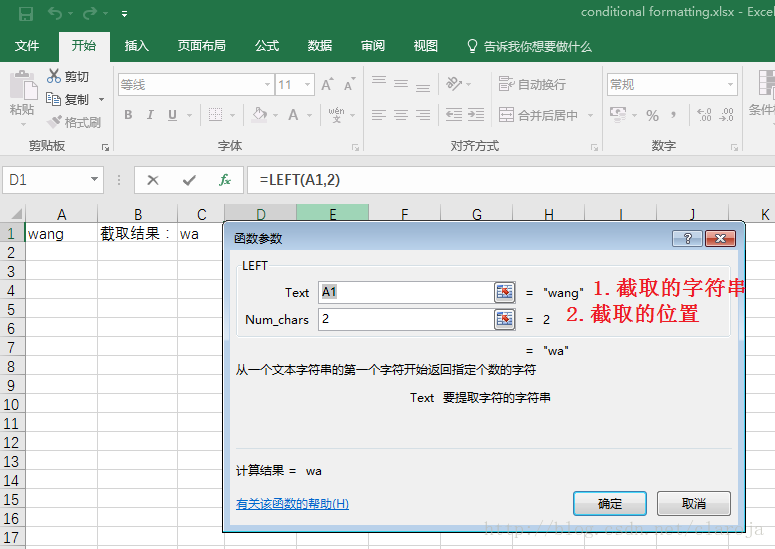Click the 剪切 scissors button
Image resolution: width=775 pixels, height=549 pixels.
click(68, 77)
